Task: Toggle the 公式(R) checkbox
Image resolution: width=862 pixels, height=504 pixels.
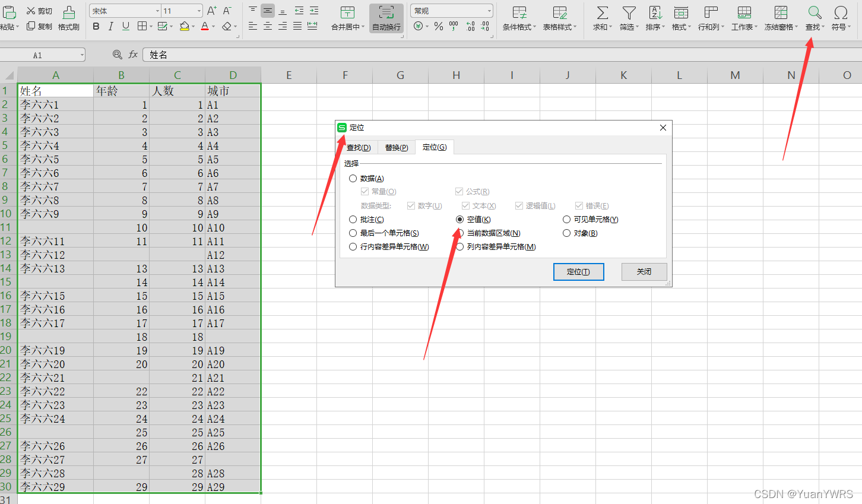Action: click(x=459, y=191)
